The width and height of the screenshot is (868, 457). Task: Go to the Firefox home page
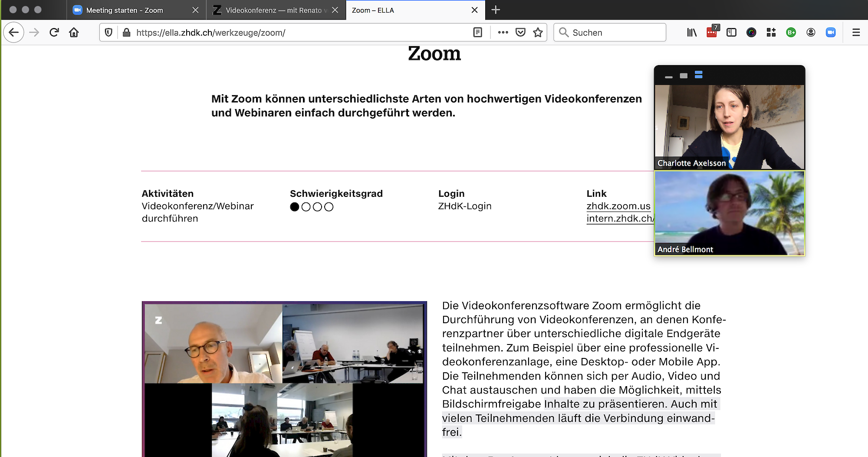pos(74,33)
